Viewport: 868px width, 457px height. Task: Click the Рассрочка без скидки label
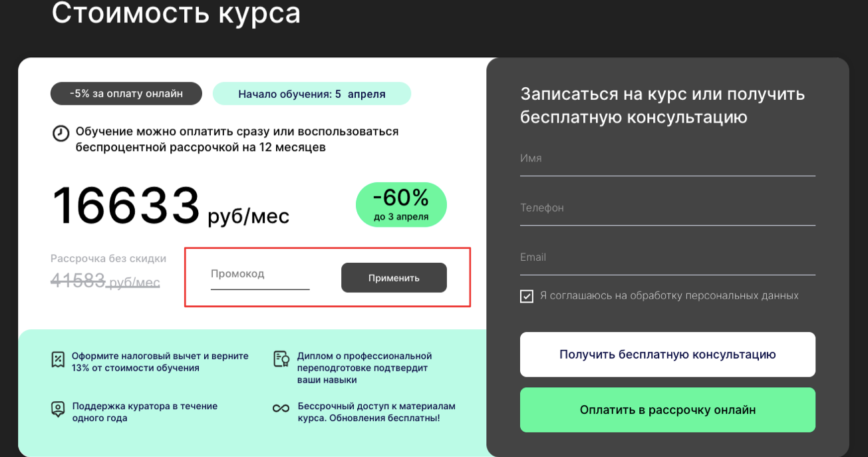108,259
